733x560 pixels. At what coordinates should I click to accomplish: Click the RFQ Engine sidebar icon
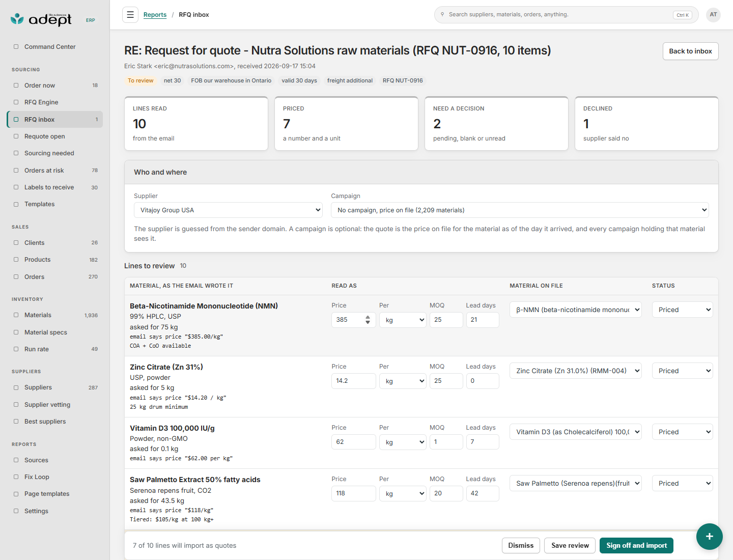pyautogui.click(x=16, y=102)
